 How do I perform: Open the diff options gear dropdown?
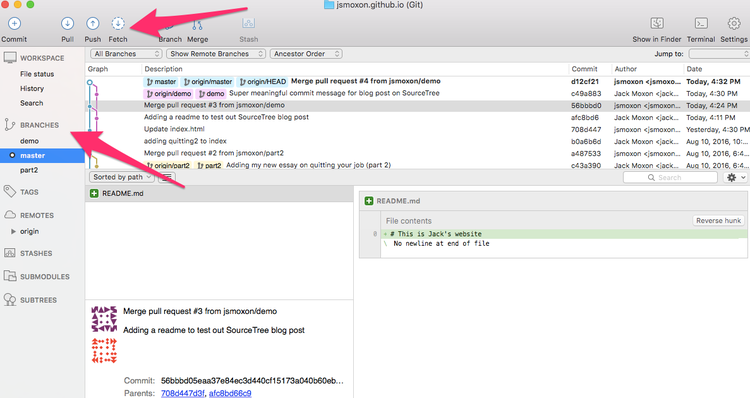[735, 177]
